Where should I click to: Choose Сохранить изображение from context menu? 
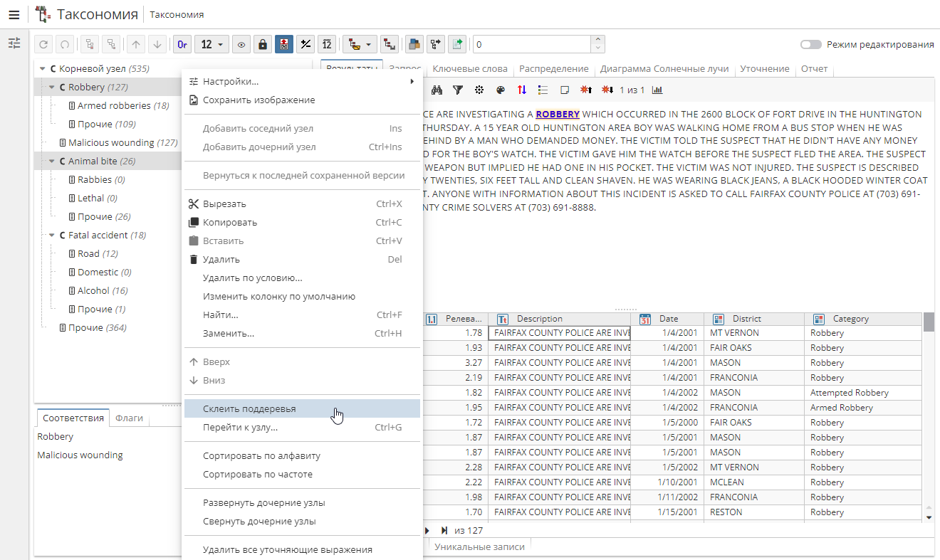pos(302,100)
